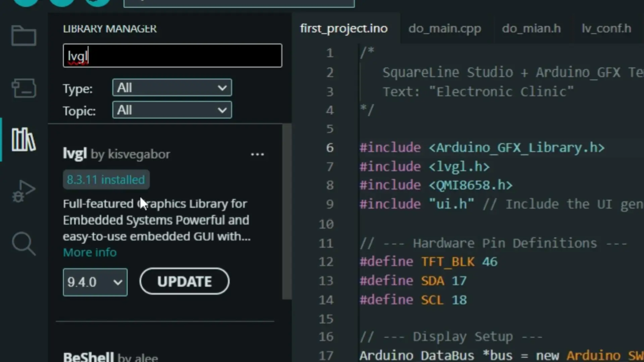Click the #include "ui.h" line
The width and height of the screenshot is (644, 362).
[x=501, y=204]
